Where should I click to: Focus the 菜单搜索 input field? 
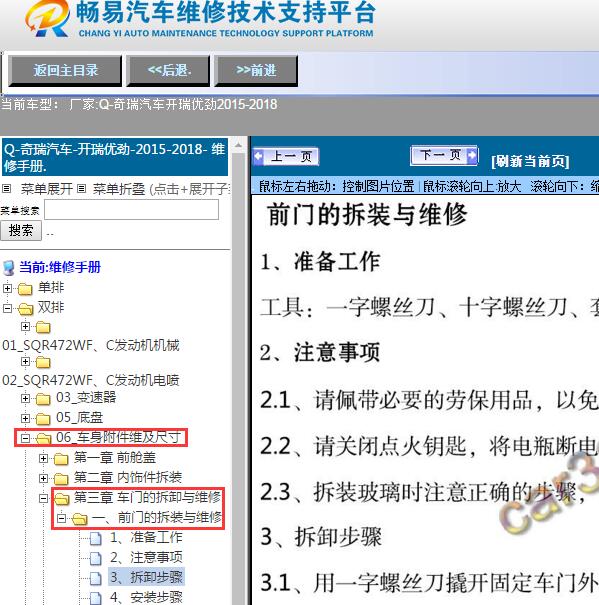(132, 210)
